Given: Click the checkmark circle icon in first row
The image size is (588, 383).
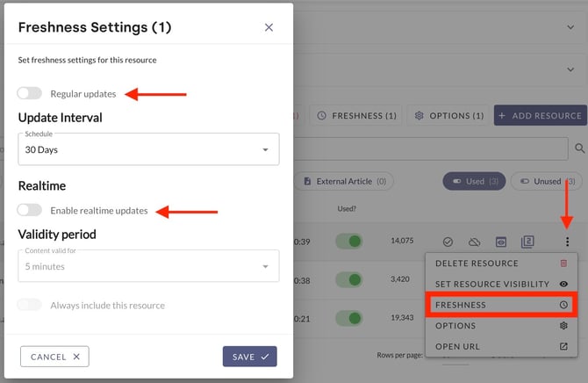Looking at the screenshot, I should pyautogui.click(x=448, y=242).
